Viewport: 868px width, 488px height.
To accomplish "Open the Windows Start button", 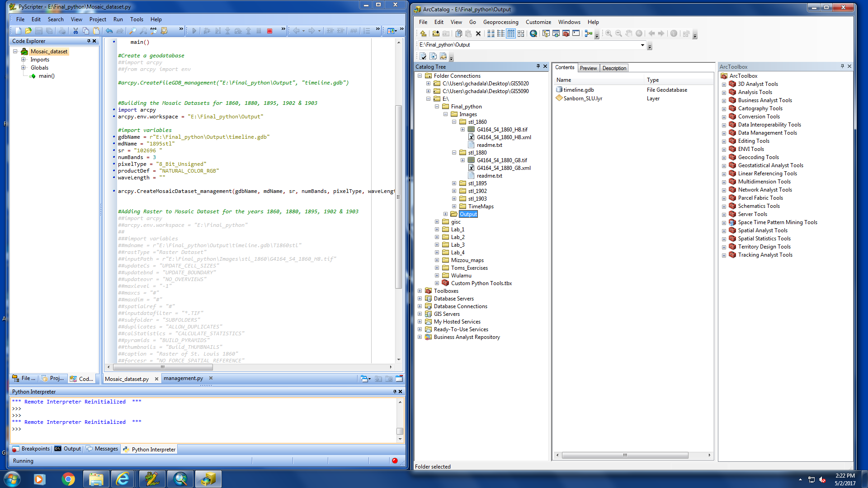I will click(x=12, y=479).
